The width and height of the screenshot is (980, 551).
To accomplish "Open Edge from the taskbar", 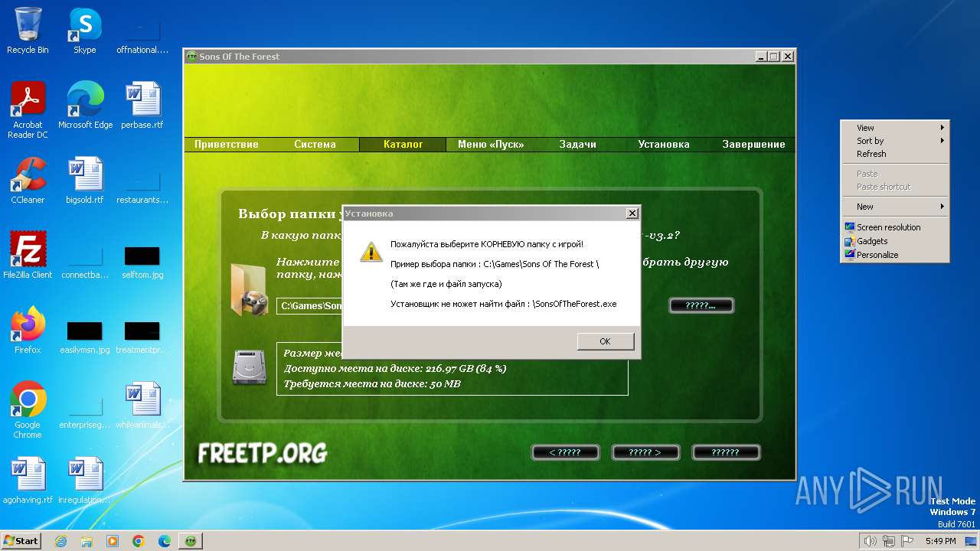I will tap(165, 541).
